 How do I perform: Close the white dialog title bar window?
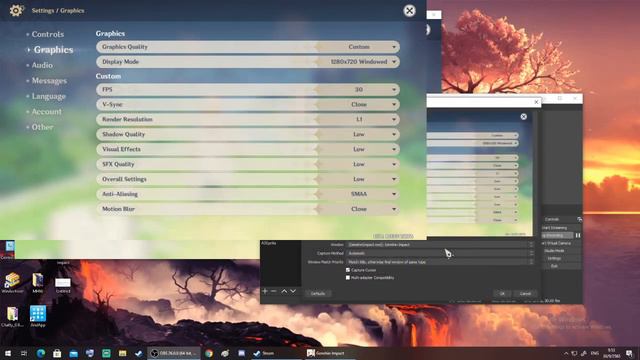click(536, 102)
